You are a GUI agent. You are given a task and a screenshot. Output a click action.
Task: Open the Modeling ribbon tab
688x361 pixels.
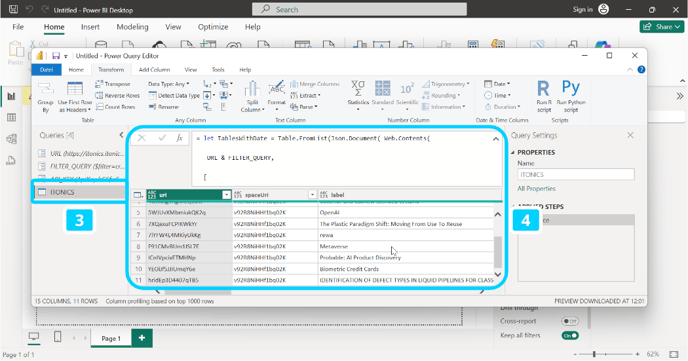132,27
